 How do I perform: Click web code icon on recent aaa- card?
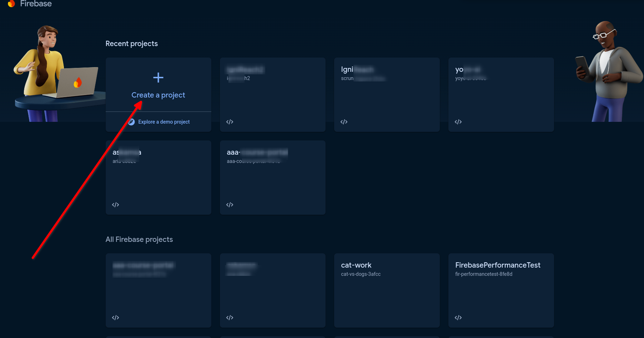pyautogui.click(x=230, y=205)
